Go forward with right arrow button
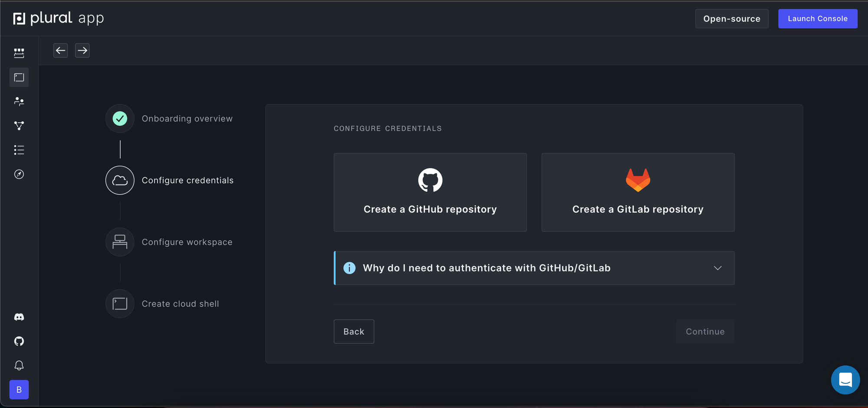 tap(82, 50)
